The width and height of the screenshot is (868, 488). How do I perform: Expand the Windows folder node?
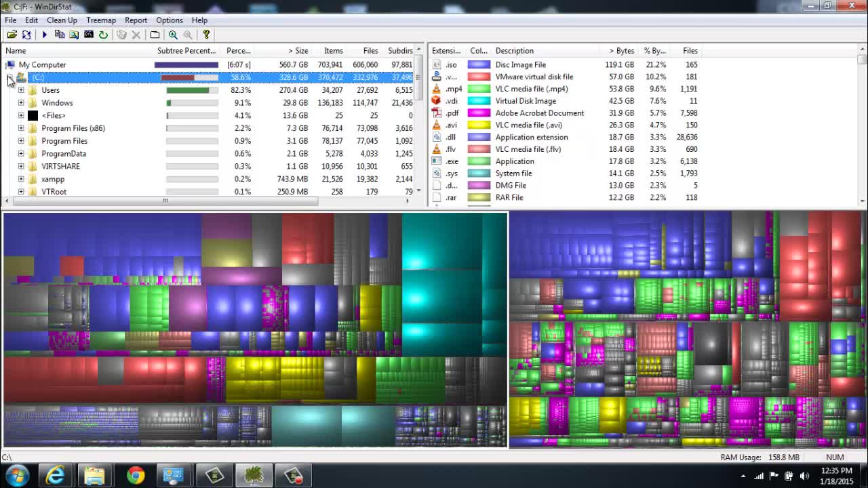pyautogui.click(x=21, y=103)
